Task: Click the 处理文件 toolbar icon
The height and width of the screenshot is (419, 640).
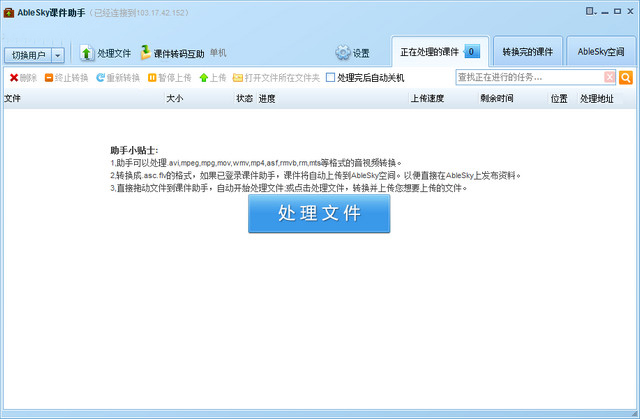Action: [x=86, y=53]
